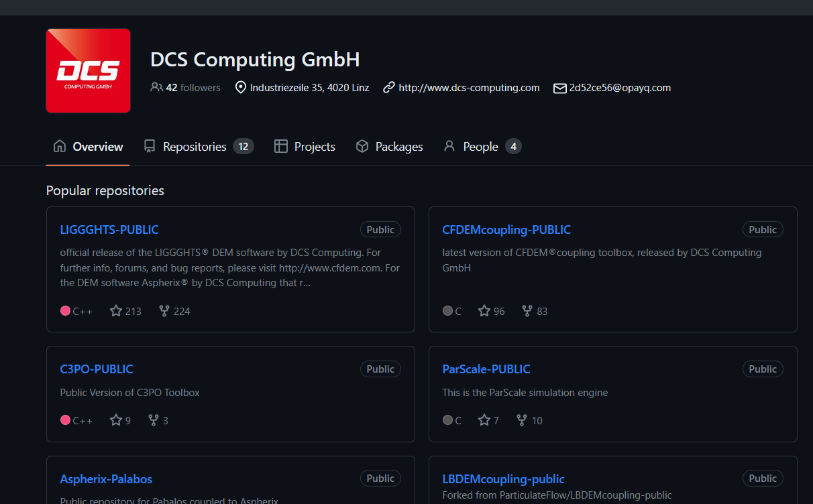Click the Public Version of C3PO Toolbox description
Image resolution: width=813 pixels, height=504 pixels.
pos(130,393)
